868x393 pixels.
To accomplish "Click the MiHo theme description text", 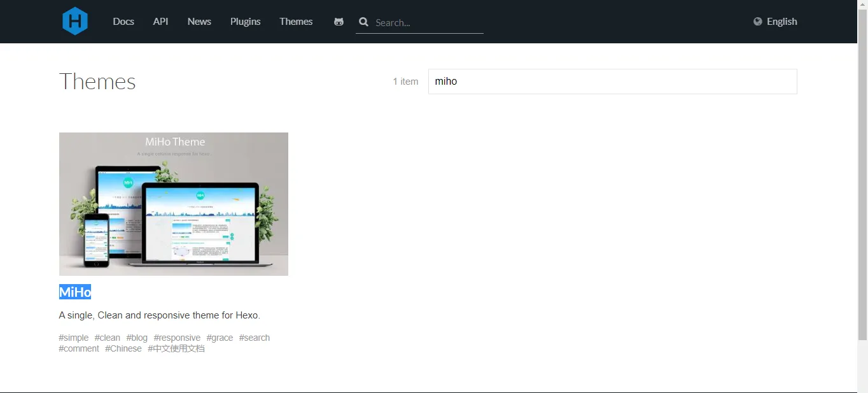I will pyautogui.click(x=160, y=315).
